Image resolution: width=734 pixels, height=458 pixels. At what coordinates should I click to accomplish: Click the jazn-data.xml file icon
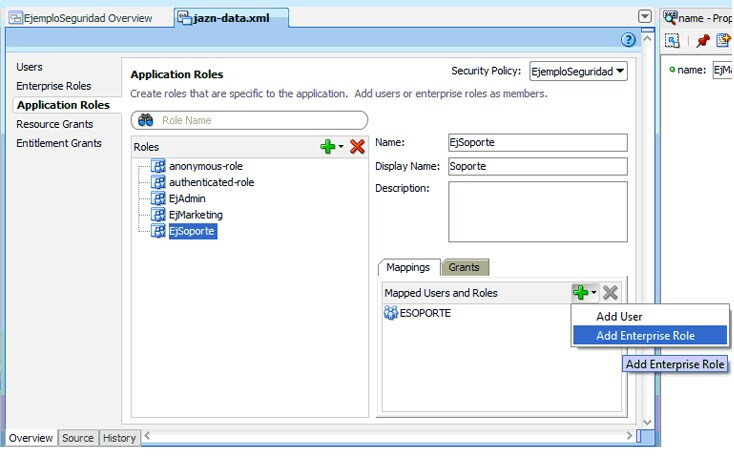(184, 18)
